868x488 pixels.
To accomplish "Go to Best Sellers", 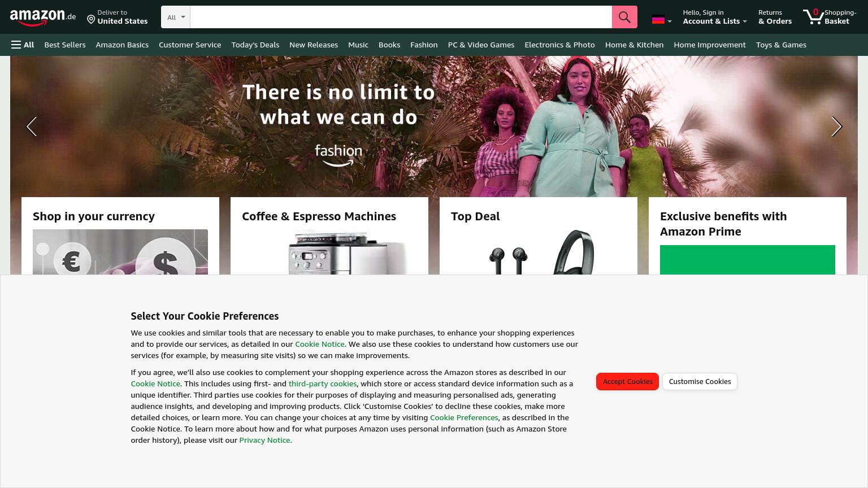I will (x=65, y=45).
